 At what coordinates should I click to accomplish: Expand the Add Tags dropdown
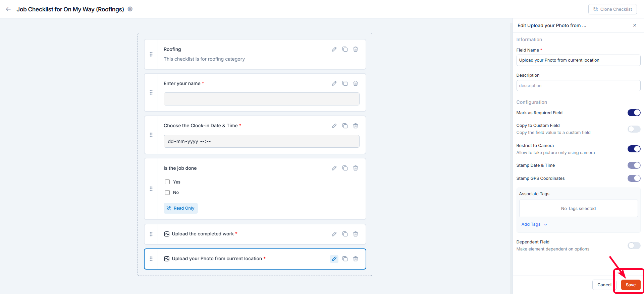click(x=534, y=224)
